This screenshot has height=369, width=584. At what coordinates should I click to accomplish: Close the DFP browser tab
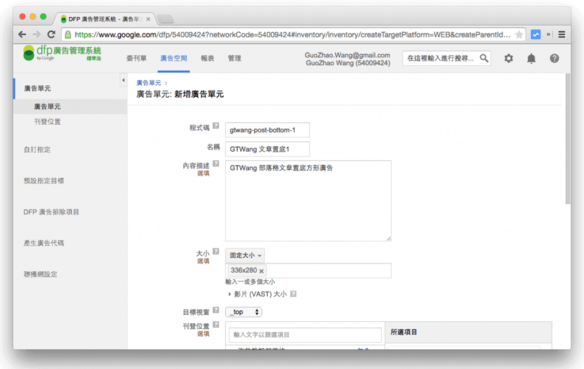coord(148,19)
